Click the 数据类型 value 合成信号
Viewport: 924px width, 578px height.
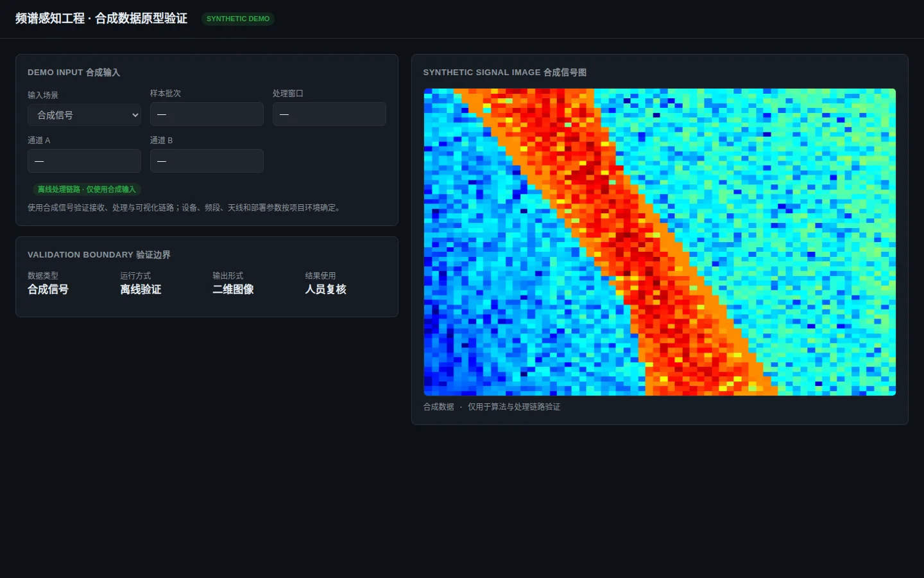[48, 290]
